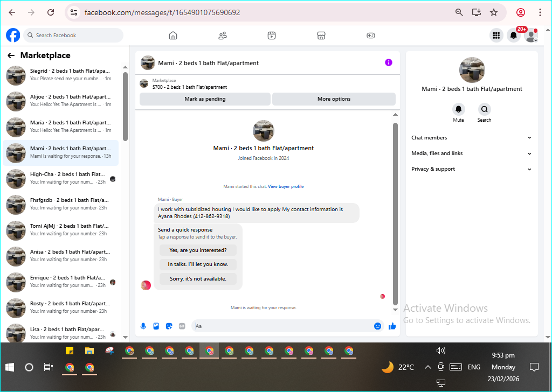Expand Privacy & support section
552x392 pixels.
point(471,169)
